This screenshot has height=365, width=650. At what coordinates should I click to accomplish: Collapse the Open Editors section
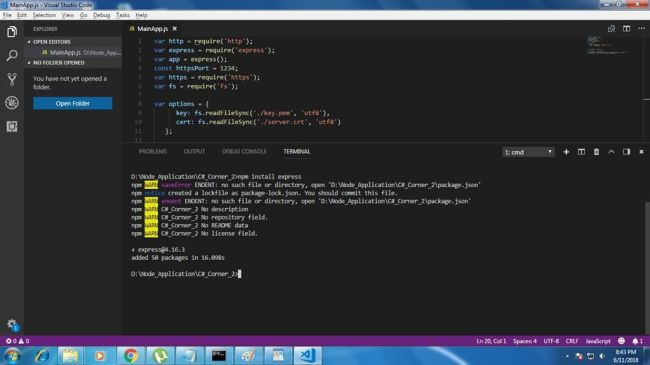(51, 42)
